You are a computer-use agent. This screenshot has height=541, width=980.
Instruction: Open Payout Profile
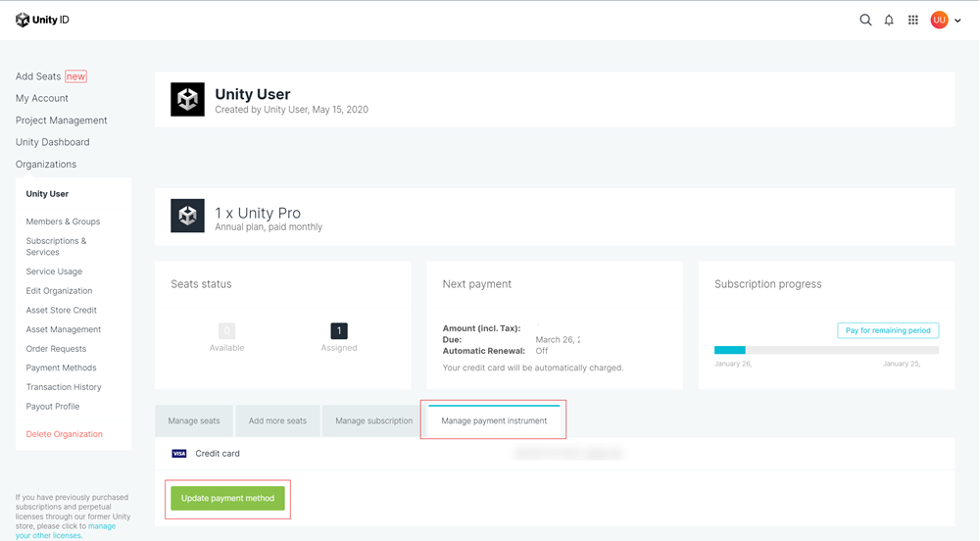tap(53, 406)
